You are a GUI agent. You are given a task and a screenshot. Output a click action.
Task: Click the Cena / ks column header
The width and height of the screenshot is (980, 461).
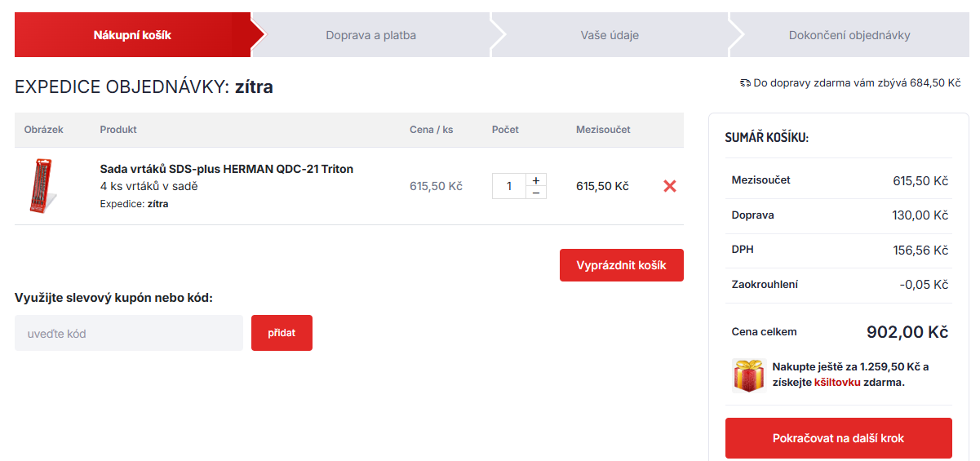pyautogui.click(x=431, y=130)
